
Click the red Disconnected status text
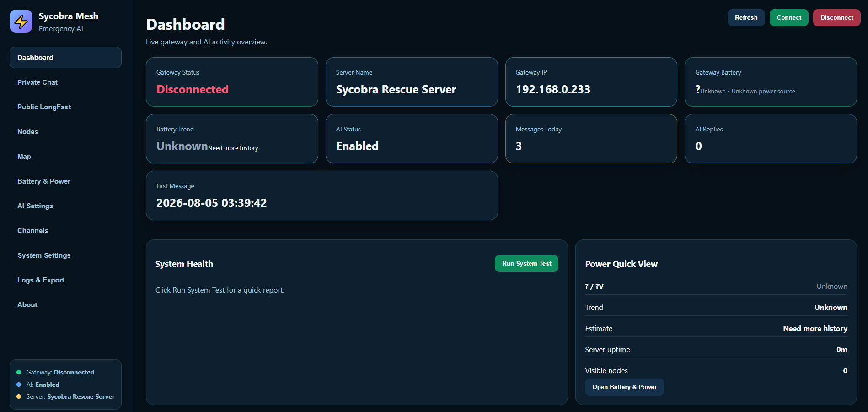(x=193, y=89)
